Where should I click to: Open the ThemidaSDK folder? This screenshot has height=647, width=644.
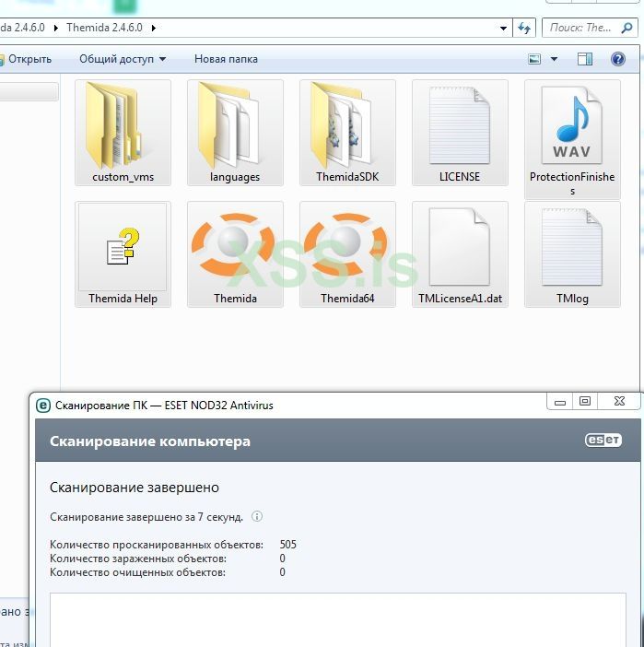[x=347, y=133]
